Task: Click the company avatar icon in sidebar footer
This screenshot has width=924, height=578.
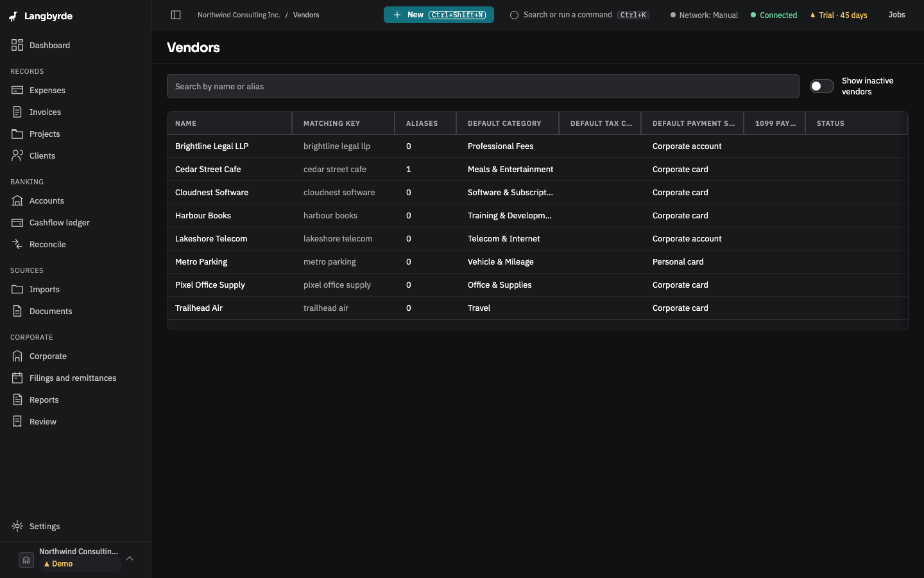Action: pyautogui.click(x=26, y=560)
